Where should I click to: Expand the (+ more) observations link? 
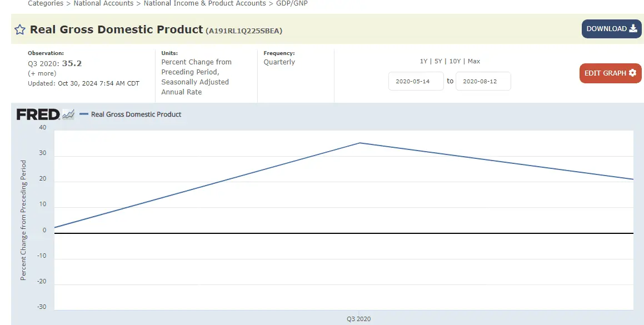[x=42, y=73]
